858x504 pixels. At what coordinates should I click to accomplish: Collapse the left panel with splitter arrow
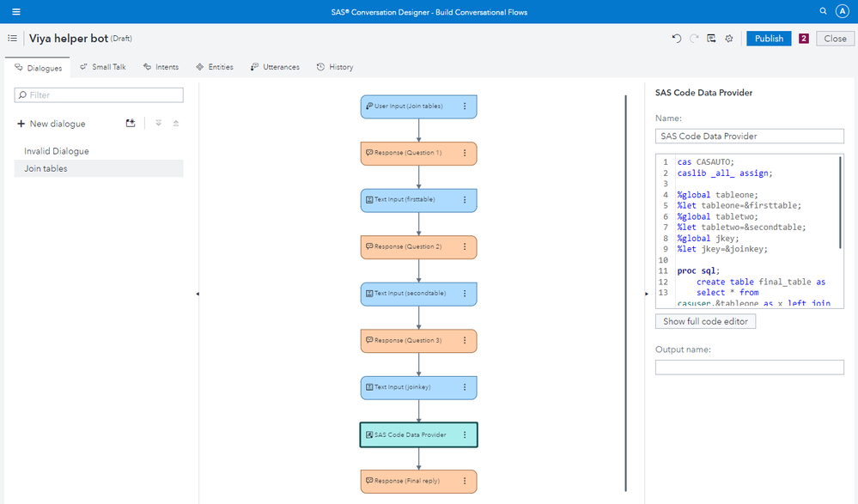point(197,294)
